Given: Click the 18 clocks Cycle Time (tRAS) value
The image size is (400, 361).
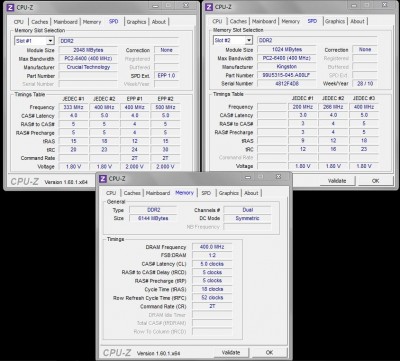Looking at the screenshot, I should pos(212,289).
